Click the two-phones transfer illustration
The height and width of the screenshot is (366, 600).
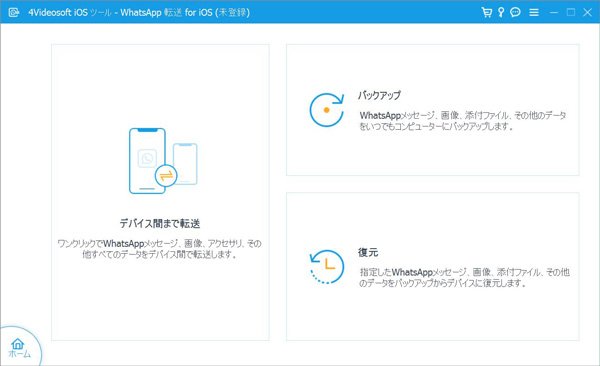click(x=163, y=161)
